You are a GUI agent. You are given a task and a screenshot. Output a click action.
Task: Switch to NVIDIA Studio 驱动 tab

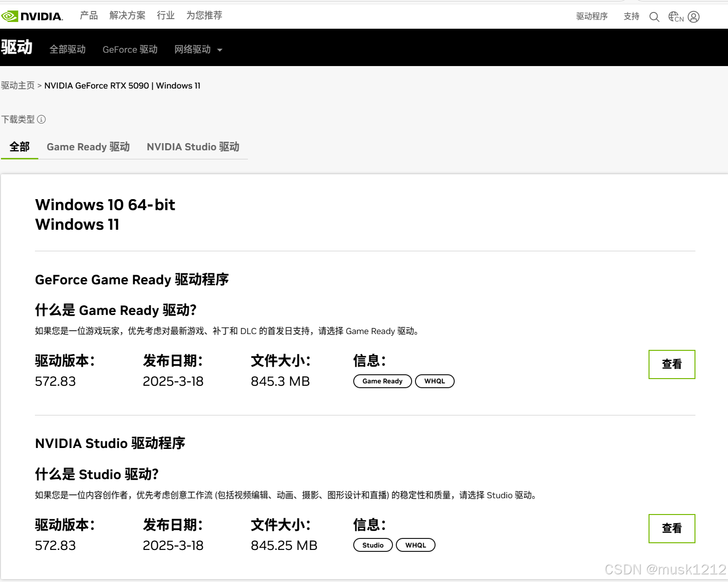pos(193,147)
